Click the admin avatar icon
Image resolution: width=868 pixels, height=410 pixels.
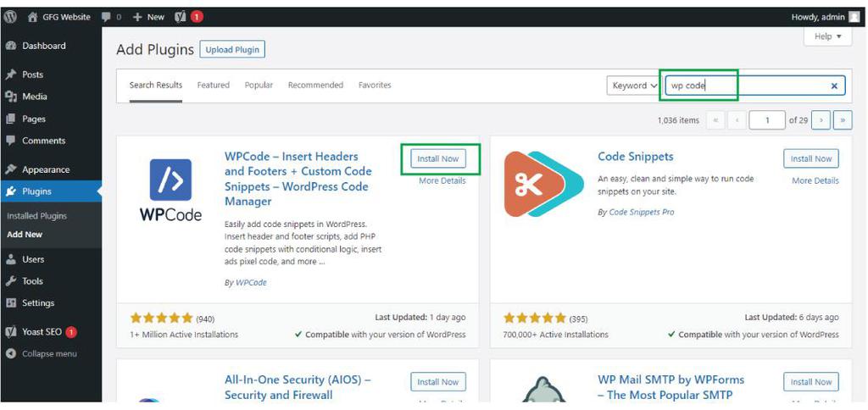point(854,17)
